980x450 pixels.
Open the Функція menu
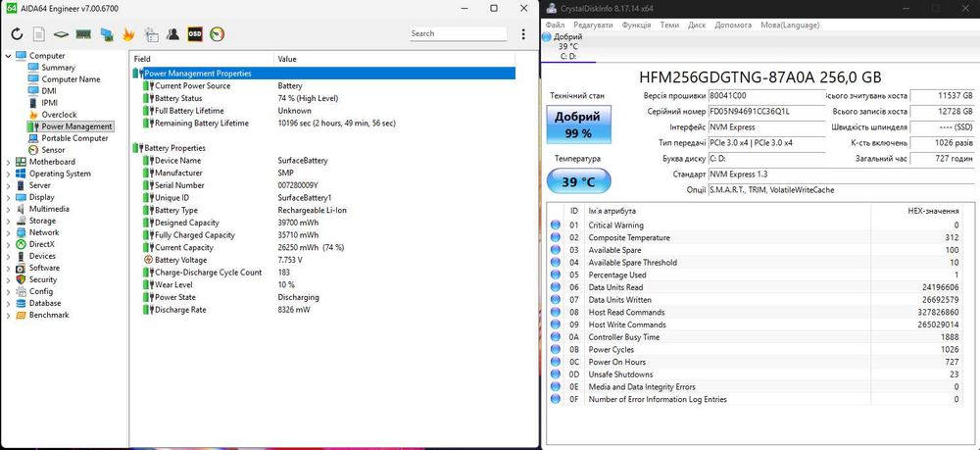click(x=636, y=25)
